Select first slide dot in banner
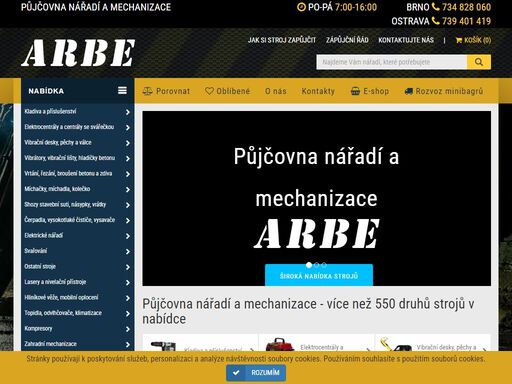This screenshot has width=512, height=384. pyautogui.click(x=309, y=265)
